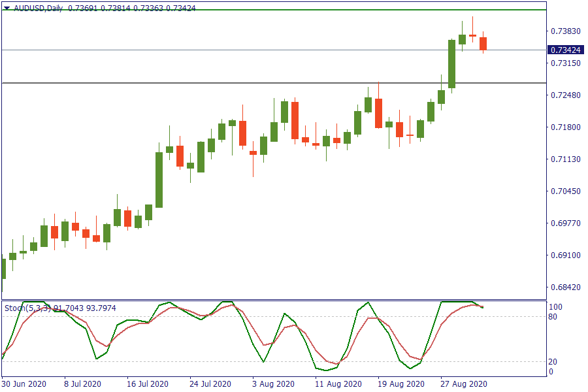588x392 pixels.
Task: Click the last red candlestick on the chart
Action: tap(483, 44)
